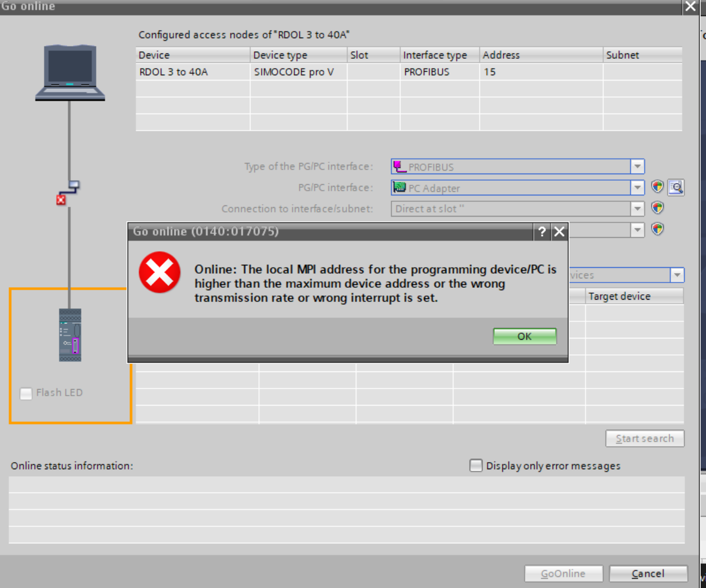Select the RDOL 3 to 40A device cell
This screenshot has height=588, width=706.
(193, 72)
